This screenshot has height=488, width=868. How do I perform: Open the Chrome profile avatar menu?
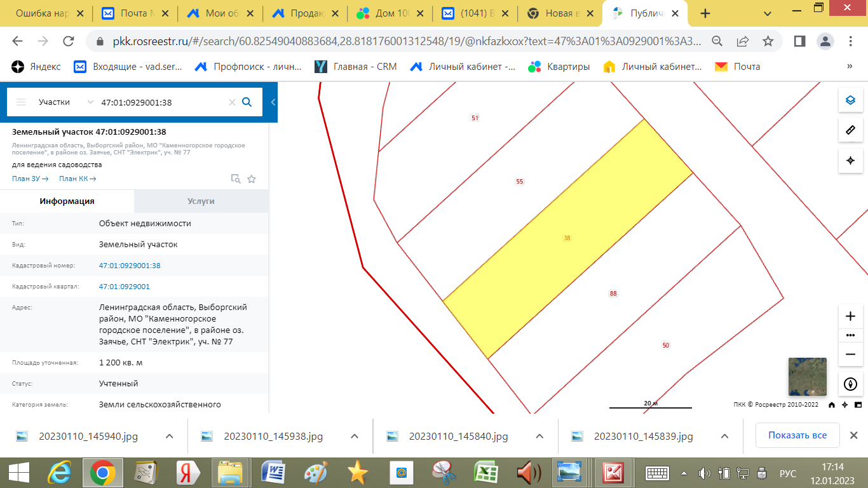825,41
